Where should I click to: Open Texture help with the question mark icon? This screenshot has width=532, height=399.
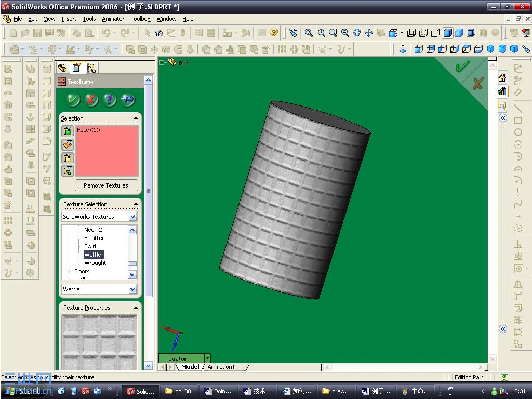click(x=110, y=100)
